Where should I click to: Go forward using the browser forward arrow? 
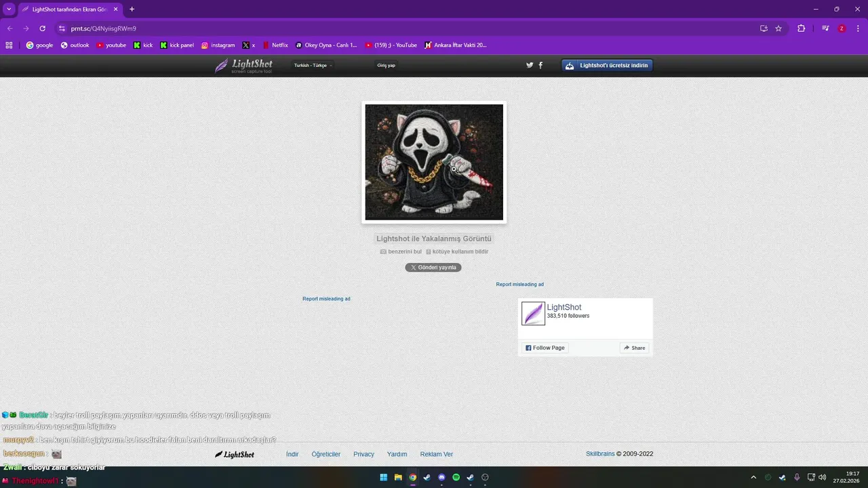[x=26, y=28]
